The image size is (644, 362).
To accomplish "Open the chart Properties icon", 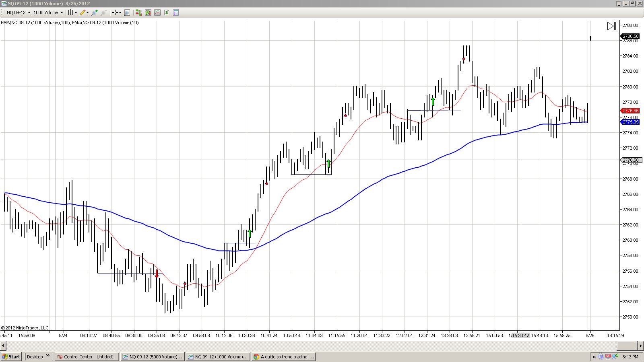I will point(175,12).
